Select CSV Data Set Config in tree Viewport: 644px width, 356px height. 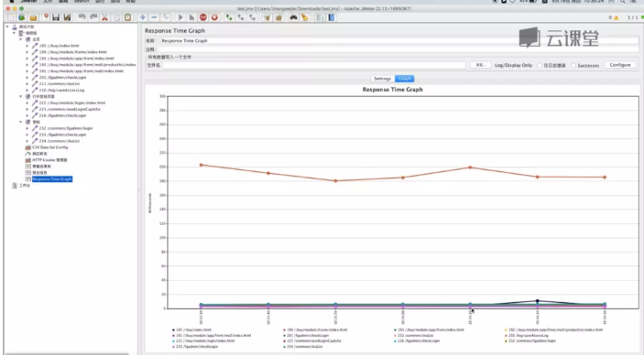(50, 147)
